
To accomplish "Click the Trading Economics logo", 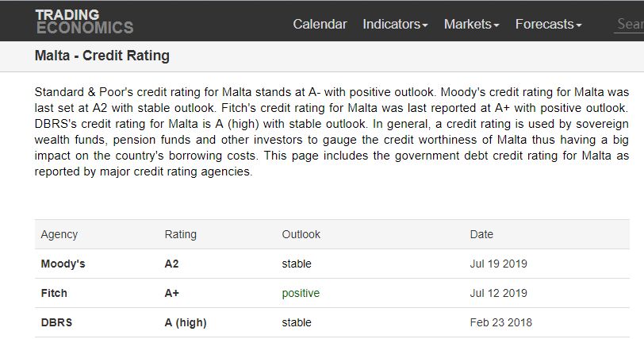I will (x=84, y=21).
